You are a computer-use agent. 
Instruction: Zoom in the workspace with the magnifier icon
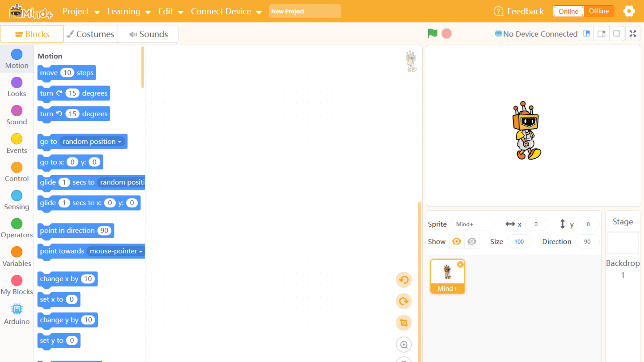pos(404,345)
